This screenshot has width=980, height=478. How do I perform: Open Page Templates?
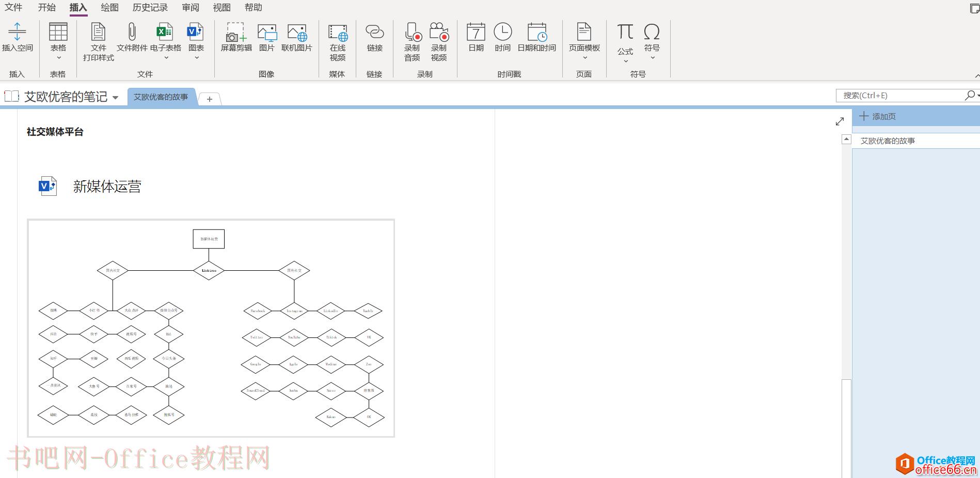coord(584,32)
